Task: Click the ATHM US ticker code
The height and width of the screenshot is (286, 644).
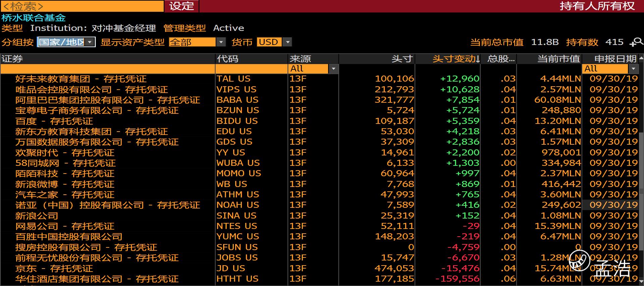Action: pos(238,194)
